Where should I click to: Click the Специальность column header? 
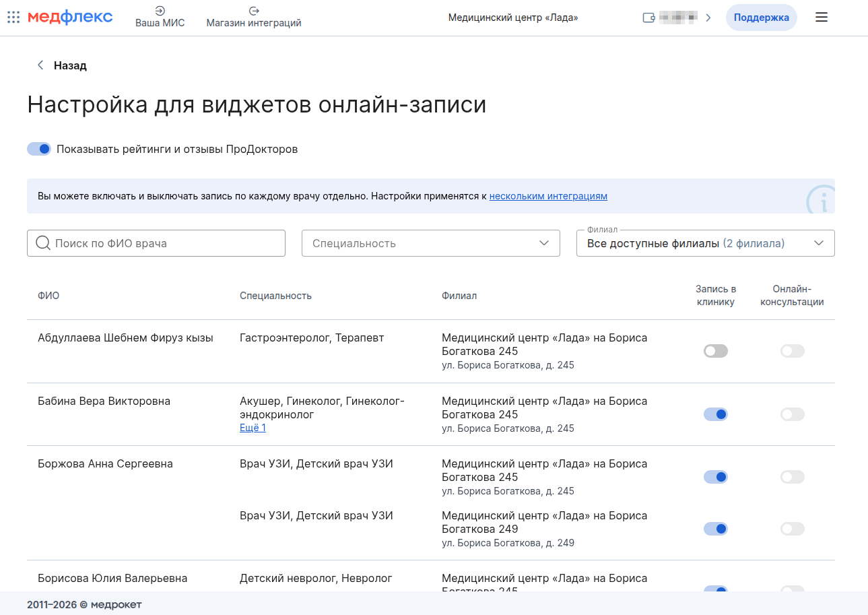coord(275,296)
